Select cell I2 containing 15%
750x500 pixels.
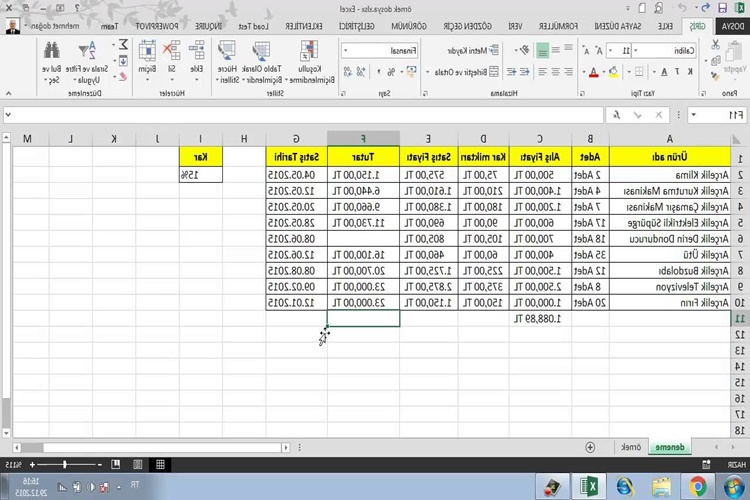coord(201,175)
